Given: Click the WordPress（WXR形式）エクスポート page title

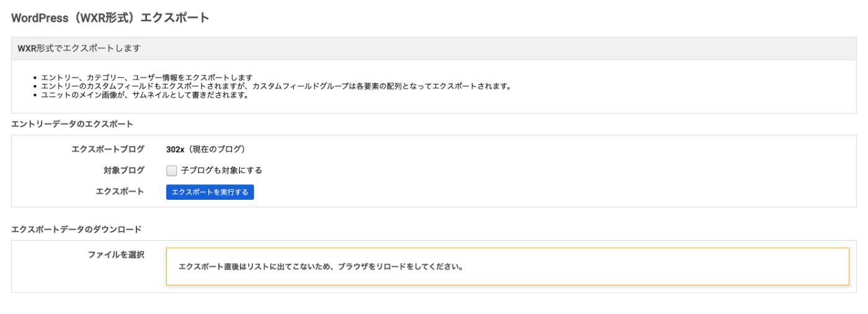Looking at the screenshot, I should (110, 18).
